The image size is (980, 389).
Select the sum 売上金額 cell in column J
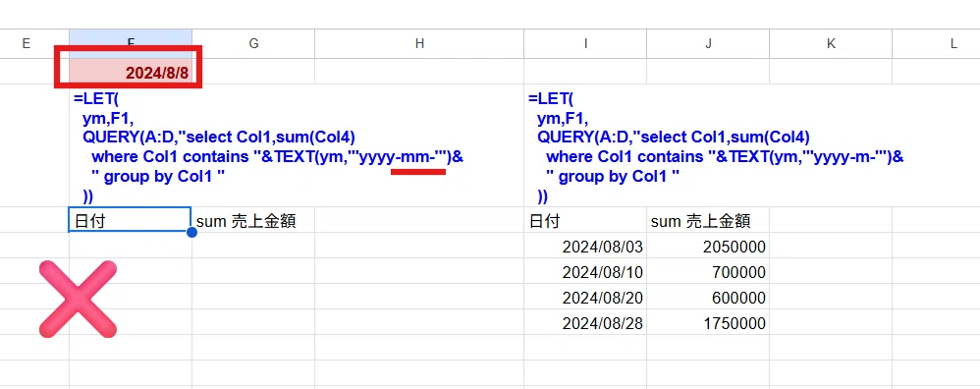[x=708, y=220]
